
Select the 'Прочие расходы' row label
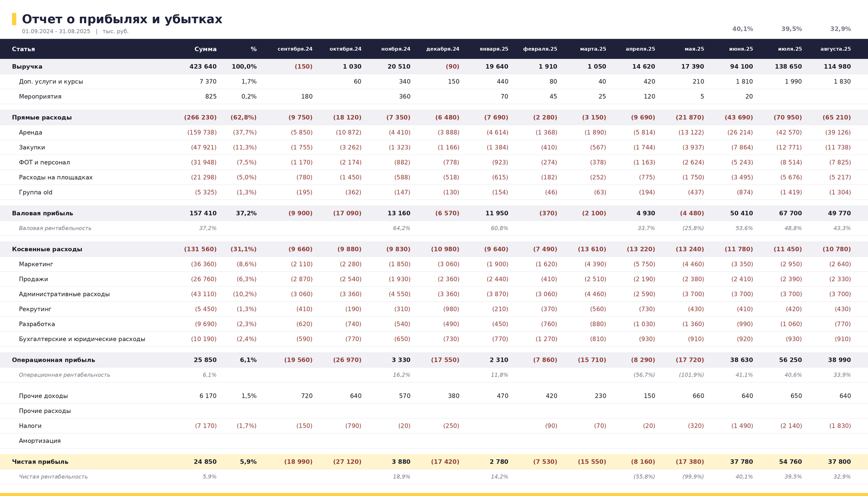click(45, 411)
